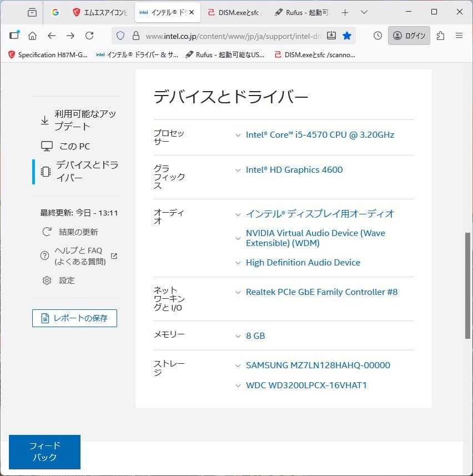473x476 pixels.
Task: Click the browser Home icon
Action: click(32, 35)
